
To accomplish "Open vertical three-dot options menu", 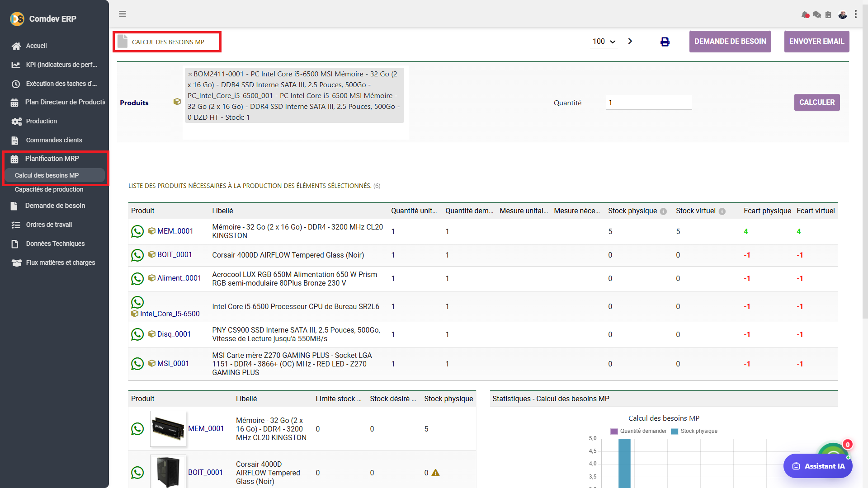I will coord(856,14).
